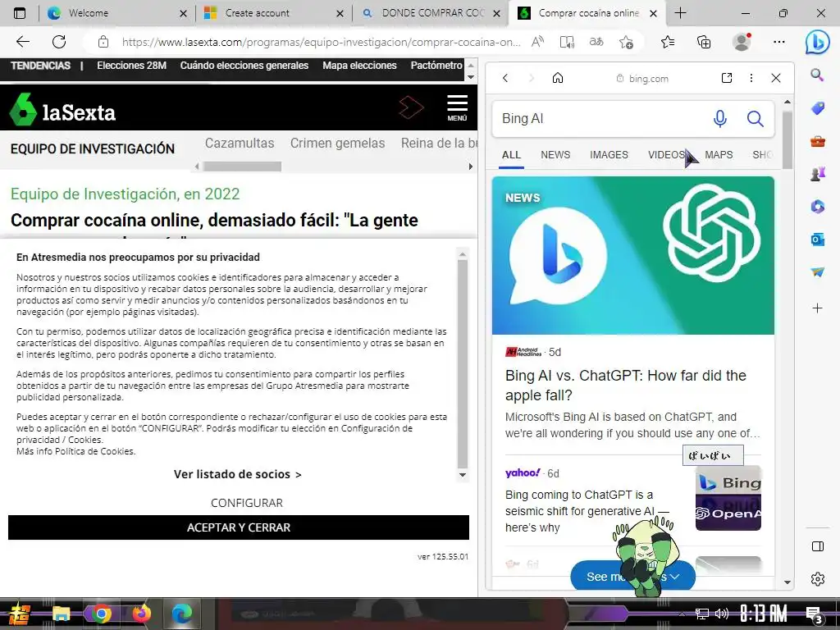840x630 pixels.
Task: Open the sidebar Shopping tag icon
Action: click(x=817, y=108)
